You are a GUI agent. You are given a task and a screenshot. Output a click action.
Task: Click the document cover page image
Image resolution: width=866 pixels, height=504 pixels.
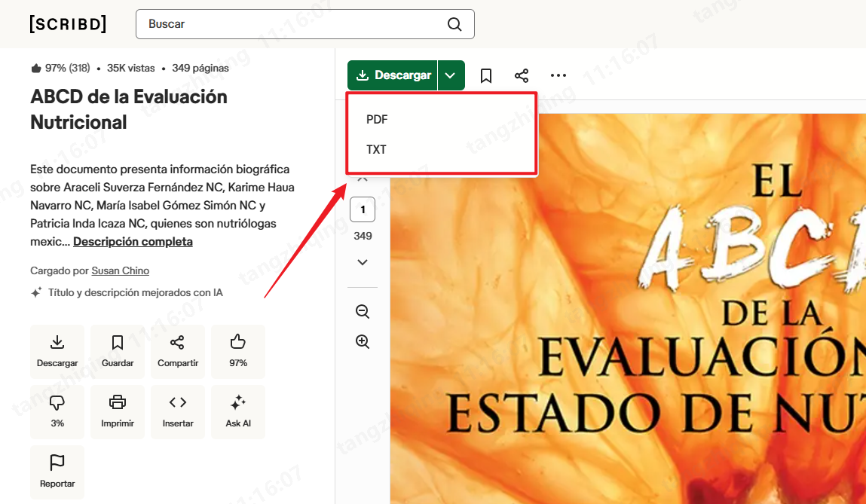point(628,309)
